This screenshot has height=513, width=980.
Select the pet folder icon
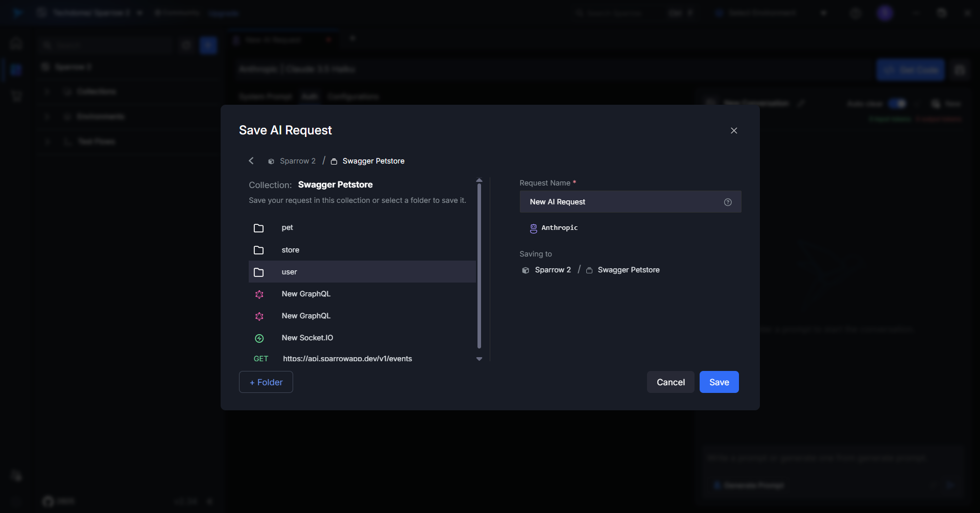259,228
